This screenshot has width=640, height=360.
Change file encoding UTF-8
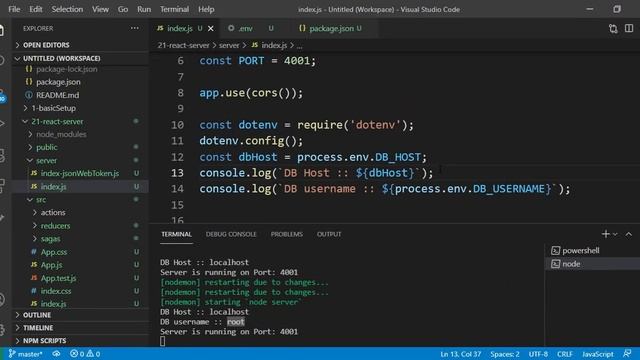(538, 354)
